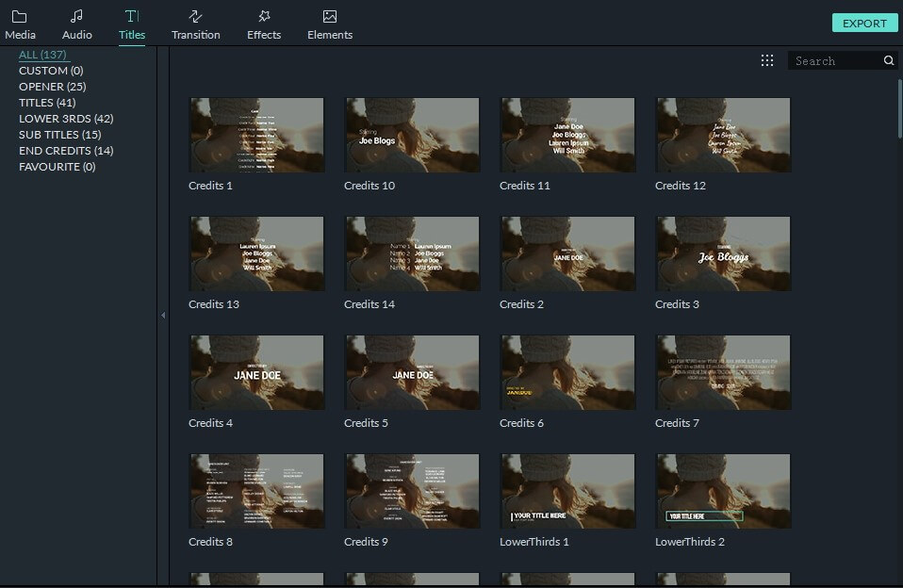Image resolution: width=903 pixels, height=588 pixels.
Task: Click the LowerThirds 2 label text
Action: coord(689,542)
